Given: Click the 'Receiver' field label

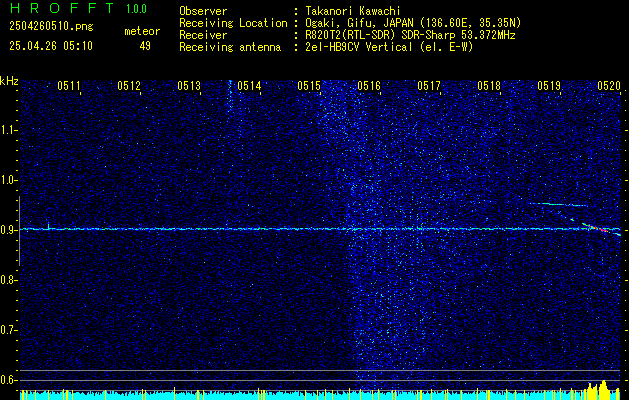Looking at the screenshot, I should click(203, 35).
